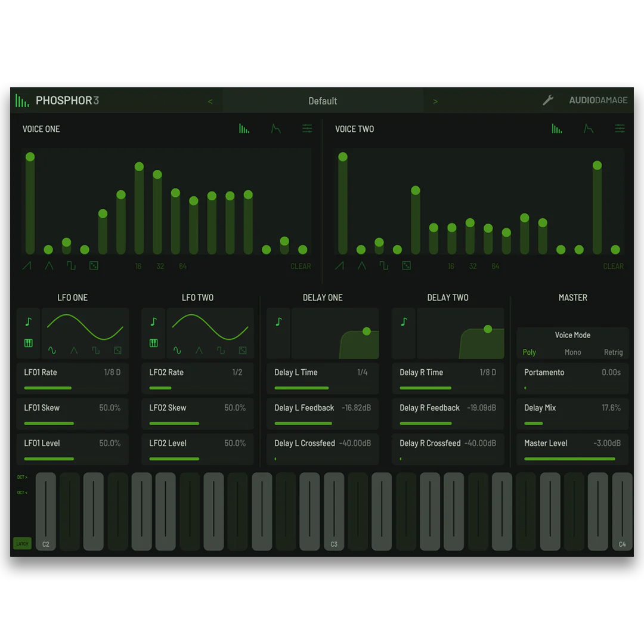Open settings with the wrench icon
Screen dimensions: 644x644
click(548, 100)
